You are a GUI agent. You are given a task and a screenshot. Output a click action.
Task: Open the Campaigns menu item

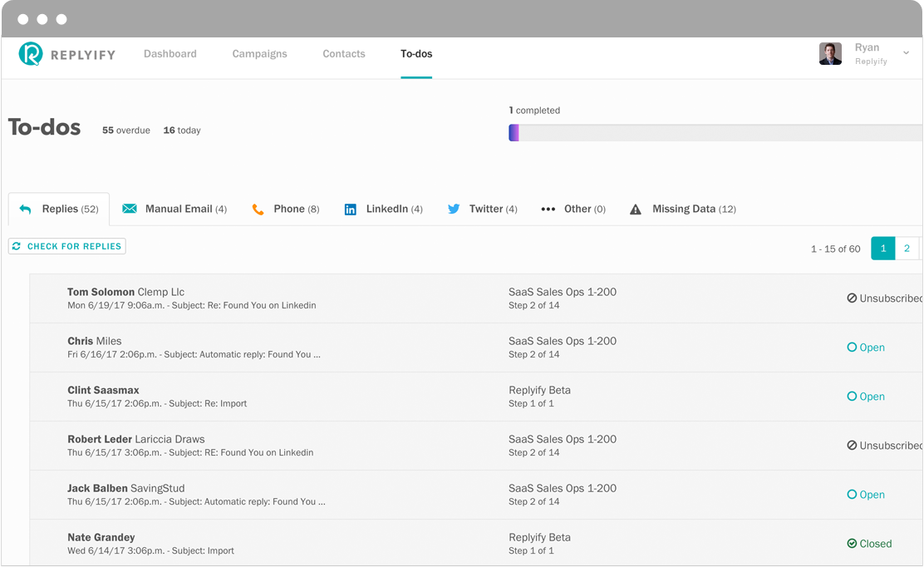click(259, 54)
